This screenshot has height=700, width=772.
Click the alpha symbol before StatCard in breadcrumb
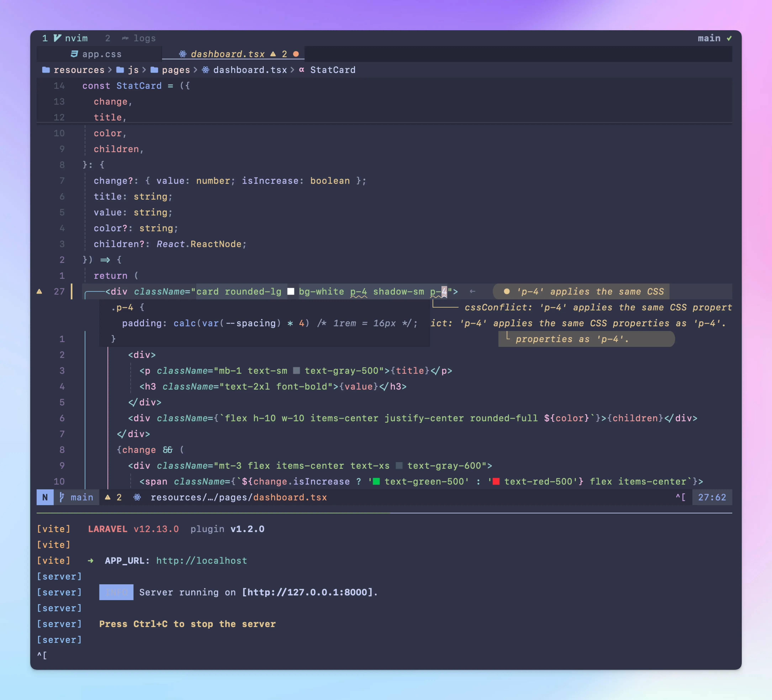(301, 70)
